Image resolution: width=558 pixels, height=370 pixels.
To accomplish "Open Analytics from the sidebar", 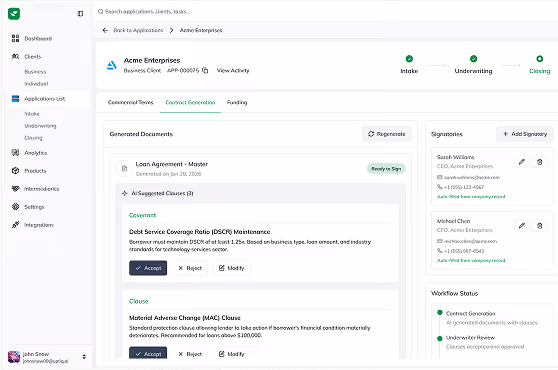I will 36,153.
